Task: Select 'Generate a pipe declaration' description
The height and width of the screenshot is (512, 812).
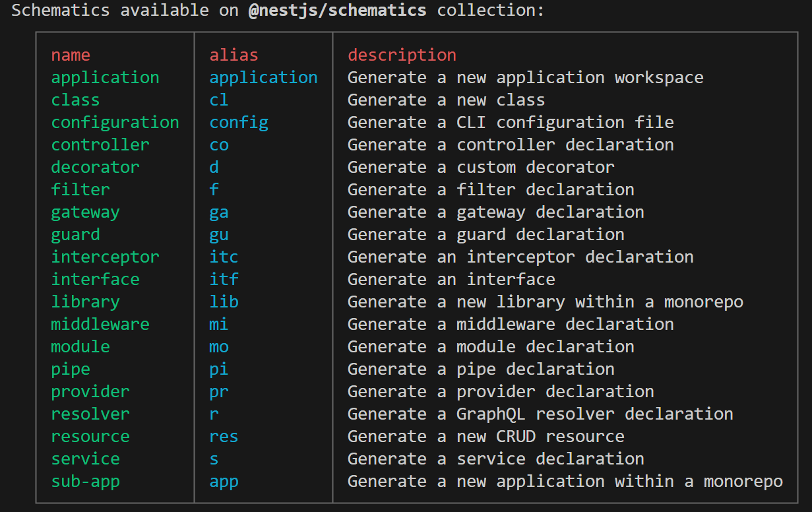Action: click(x=481, y=369)
